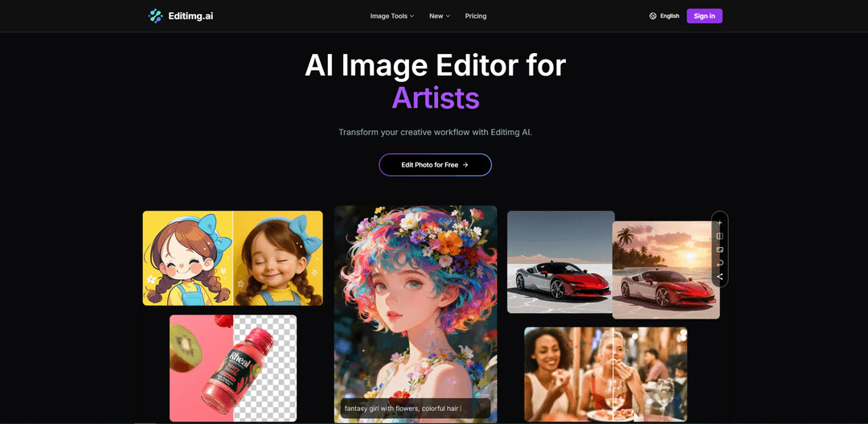868x424 pixels.
Task: Open the English language selector
Action: [669, 16]
